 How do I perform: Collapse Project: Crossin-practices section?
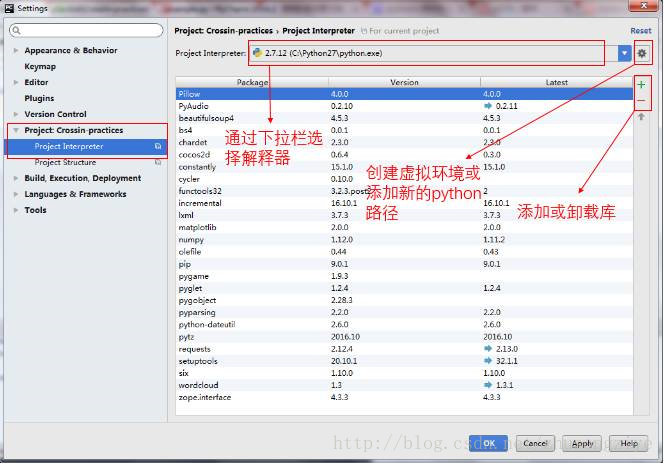pyautogui.click(x=16, y=130)
